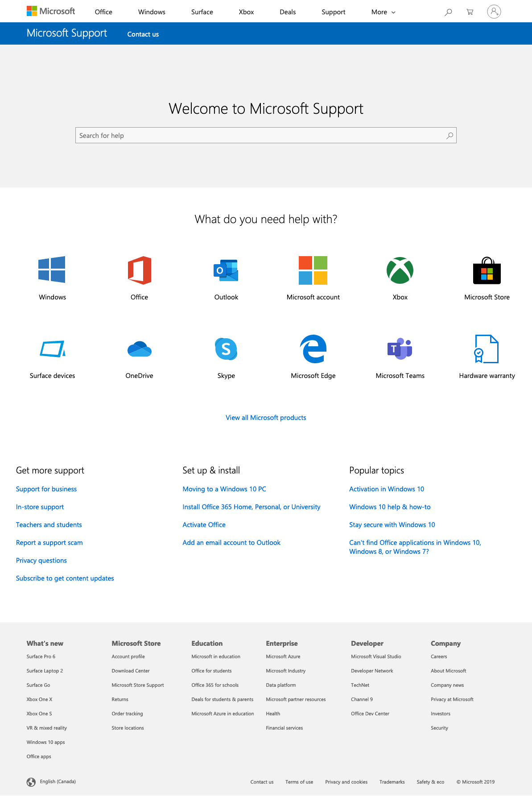Click the Microsoft logo in header

51,11
